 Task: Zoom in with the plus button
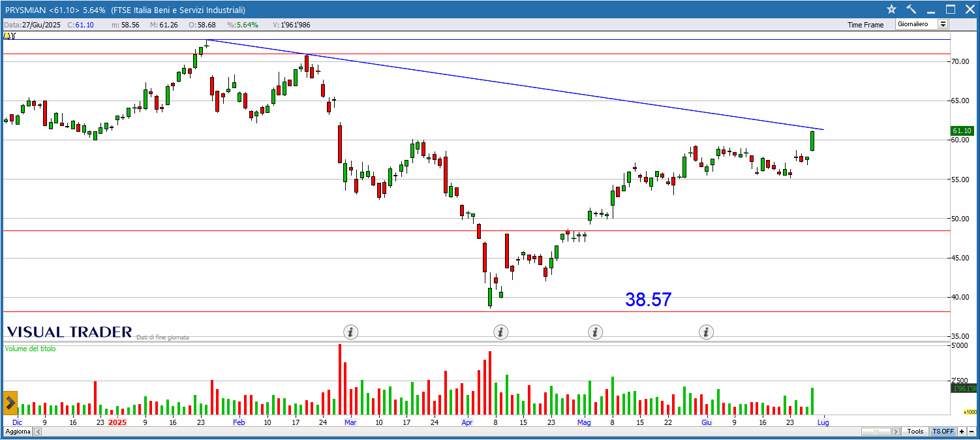962,432
